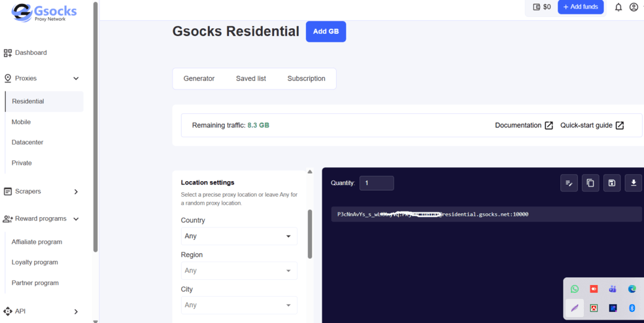The height and width of the screenshot is (323, 644).
Task: Switch to the Saved list tab
Action: pyautogui.click(x=251, y=78)
